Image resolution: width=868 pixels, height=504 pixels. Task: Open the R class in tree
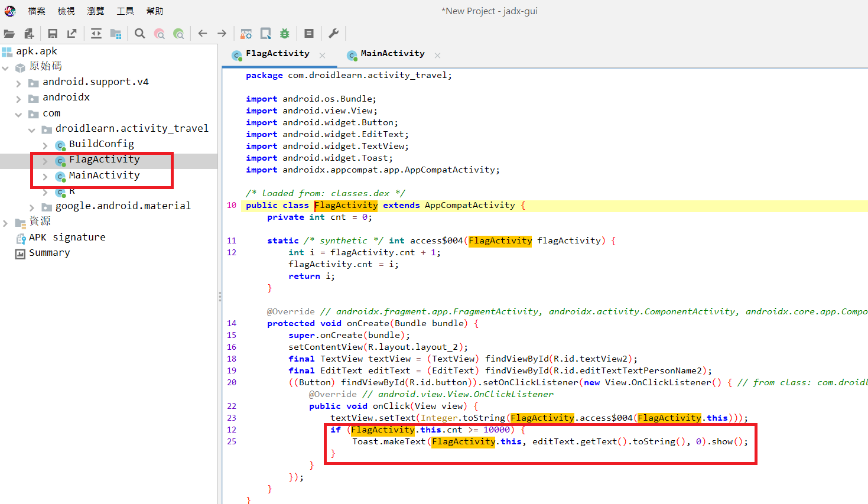coord(72,191)
